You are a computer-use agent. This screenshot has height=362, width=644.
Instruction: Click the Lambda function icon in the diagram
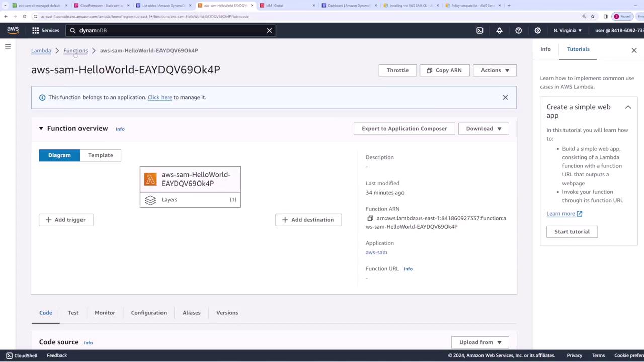[x=150, y=179]
